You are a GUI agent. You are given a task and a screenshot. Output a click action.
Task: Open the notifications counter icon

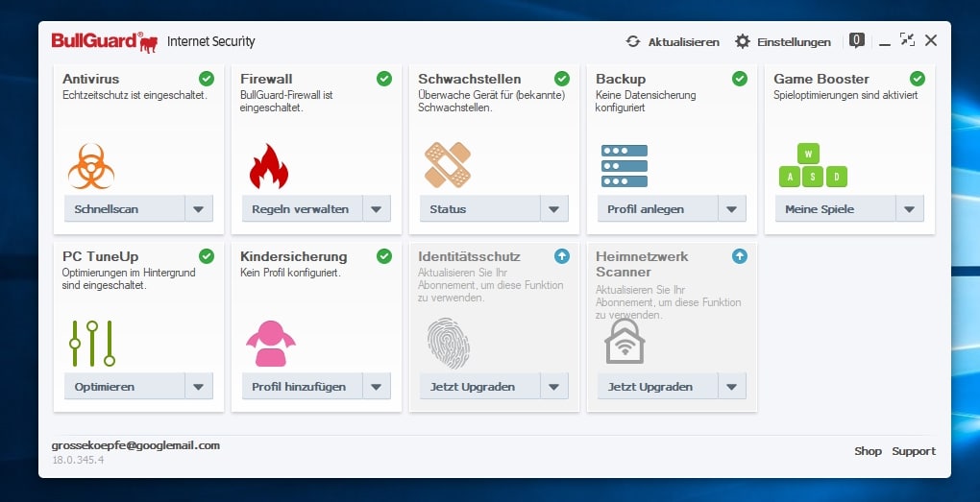click(x=857, y=41)
